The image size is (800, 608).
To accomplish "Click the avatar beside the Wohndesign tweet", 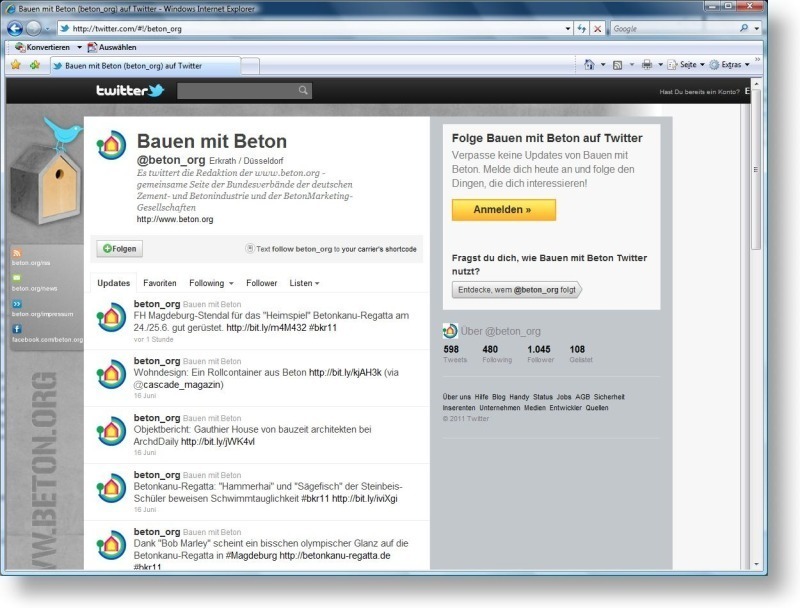I will 111,374.
